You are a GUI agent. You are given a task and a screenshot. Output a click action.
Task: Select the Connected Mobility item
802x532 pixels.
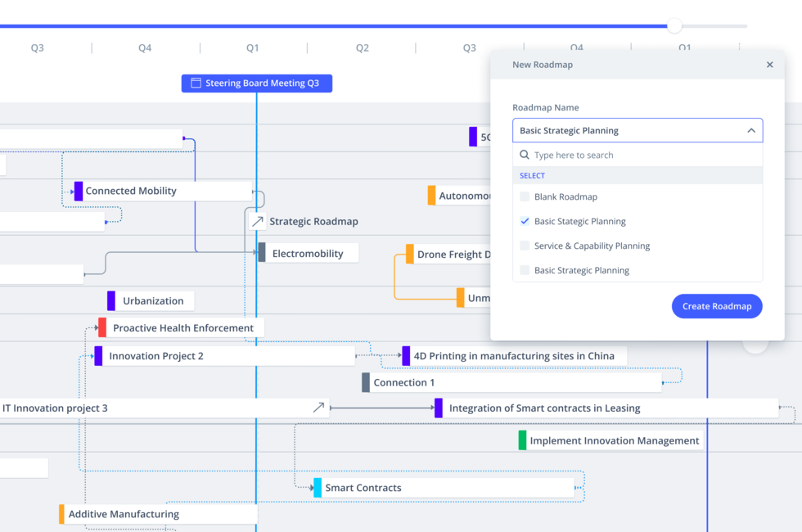[163, 191]
